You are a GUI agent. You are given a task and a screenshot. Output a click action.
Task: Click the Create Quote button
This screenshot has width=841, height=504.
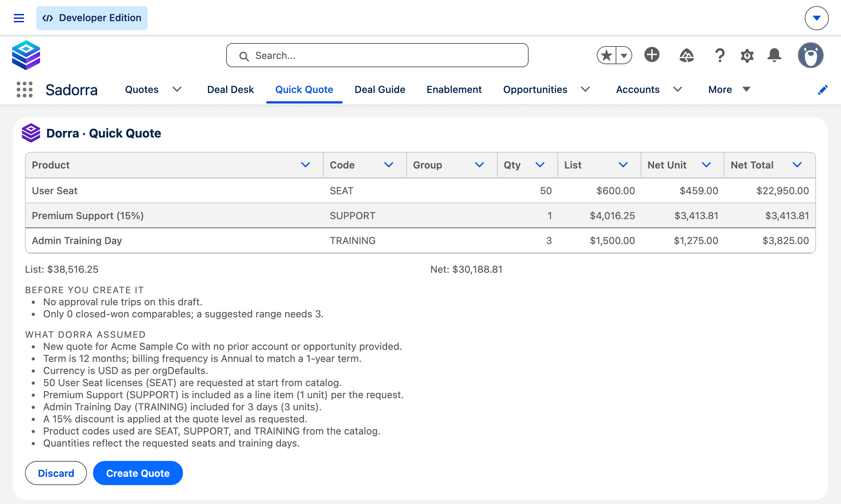tap(138, 473)
